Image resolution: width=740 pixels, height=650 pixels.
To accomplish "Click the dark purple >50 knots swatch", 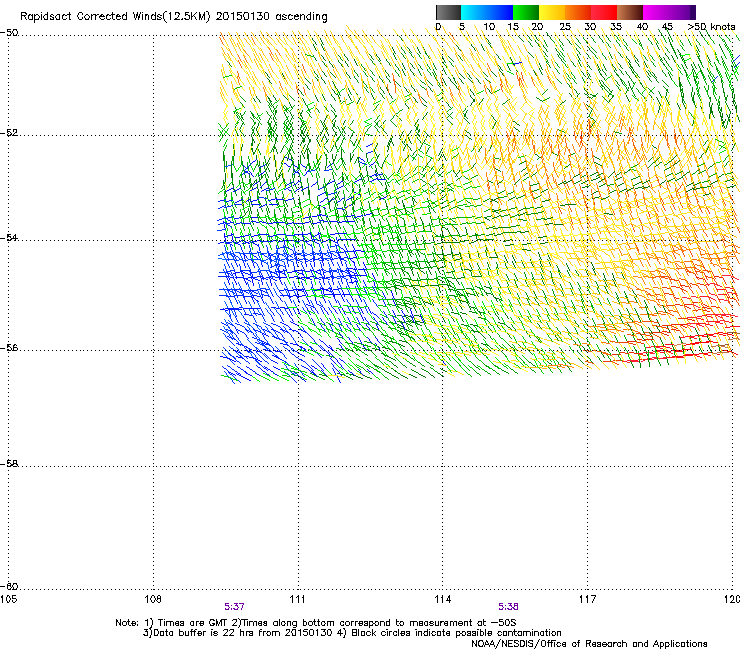I will pyautogui.click(x=693, y=12).
